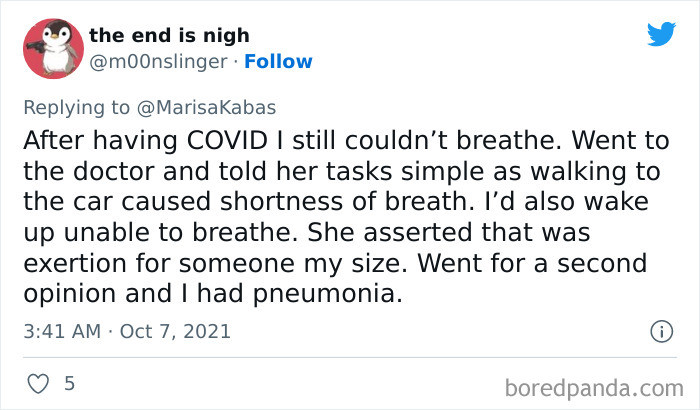
Task: Click the Twitter bird logo
Action: click(x=661, y=35)
